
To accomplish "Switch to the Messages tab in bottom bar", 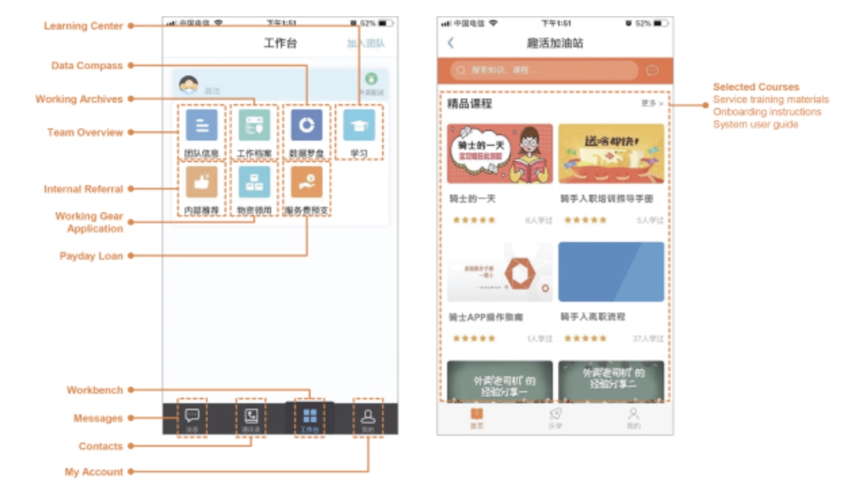I will (192, 419).
